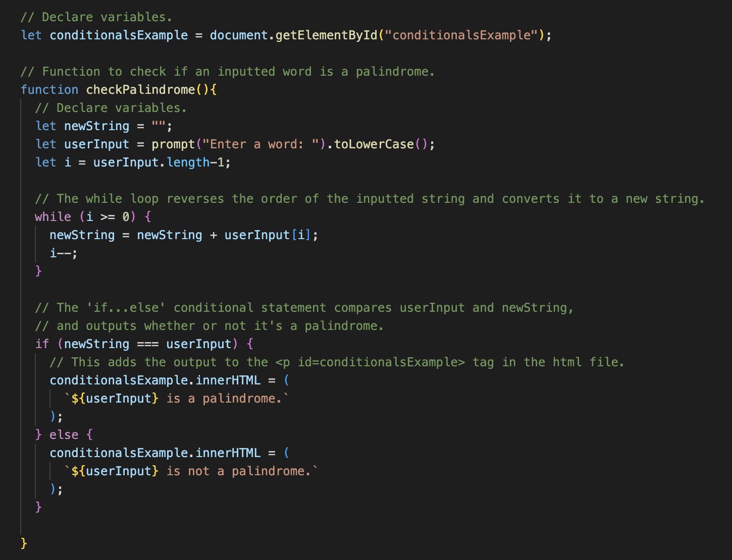The width and height of the screenshot is (732, 560).
Task: Click "getElementById" in the document call
Action: (327, 35)
